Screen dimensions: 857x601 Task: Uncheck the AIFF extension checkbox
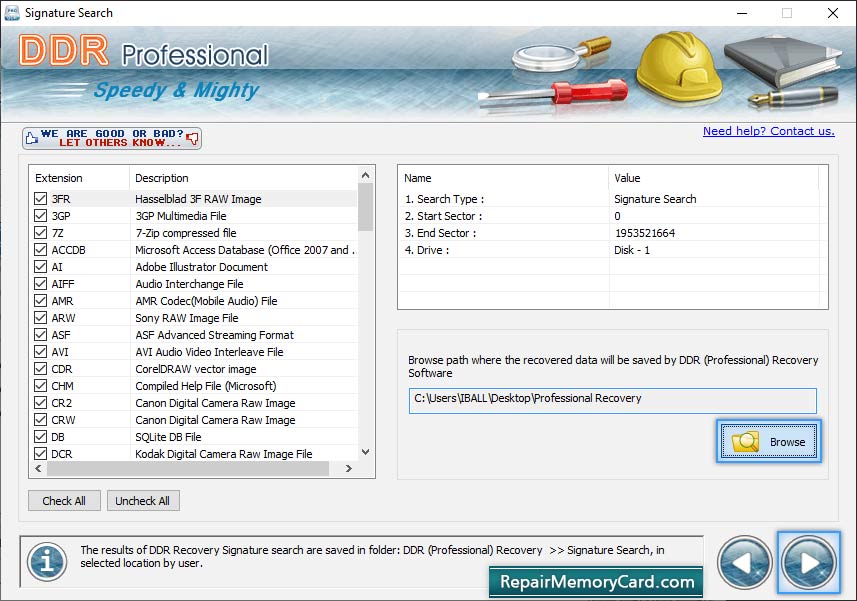(x=40, y=284)
